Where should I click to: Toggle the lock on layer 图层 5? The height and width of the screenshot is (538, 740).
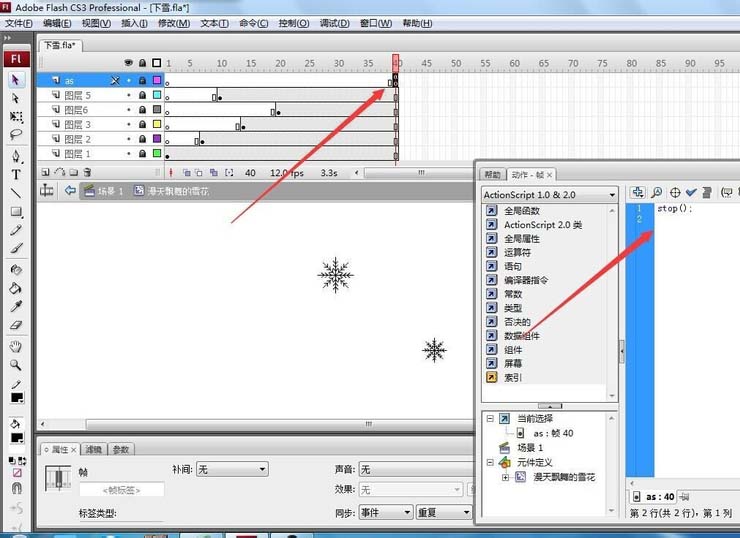142,95
